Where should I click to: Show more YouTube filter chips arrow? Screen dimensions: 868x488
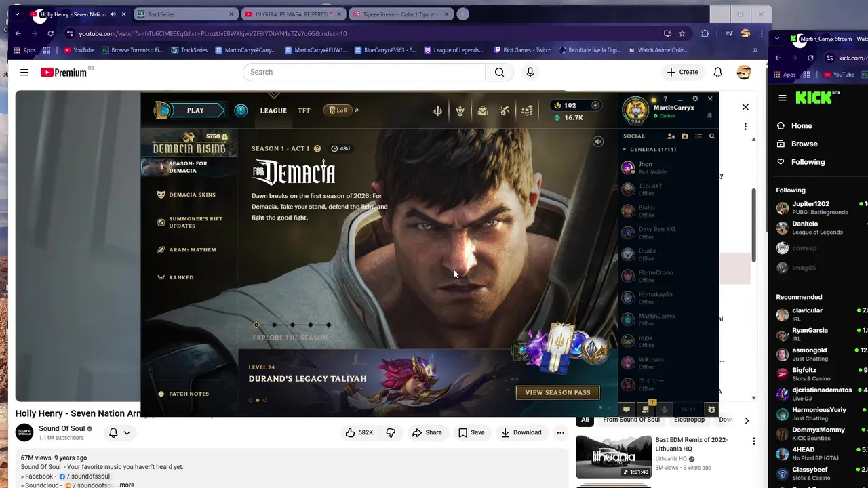[x=747, y=420]
